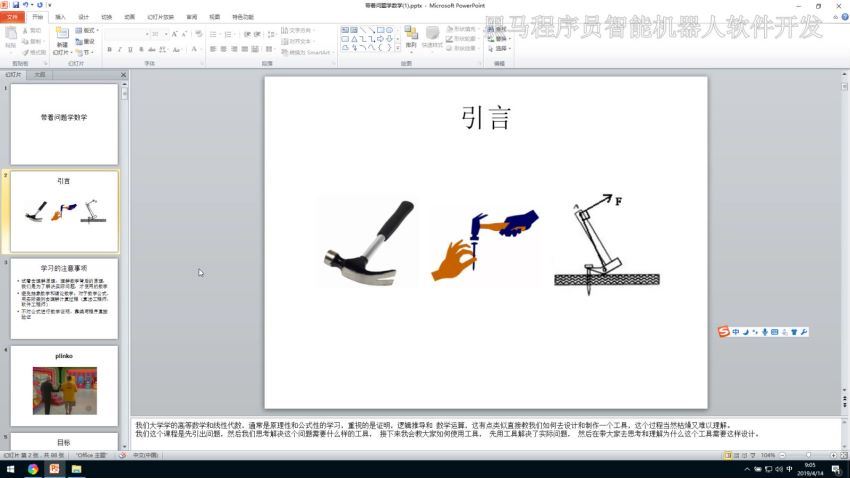The image size is (850, 478).
Task: Close the slide thumbnail pane
Action: click(x=123, y=75)
